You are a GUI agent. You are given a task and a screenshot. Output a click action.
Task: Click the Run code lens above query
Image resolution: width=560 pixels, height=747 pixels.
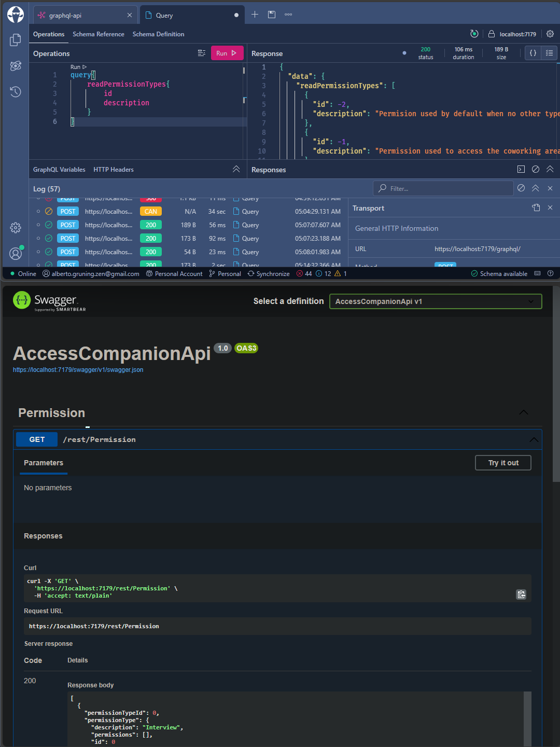click(x=78, y=67)
